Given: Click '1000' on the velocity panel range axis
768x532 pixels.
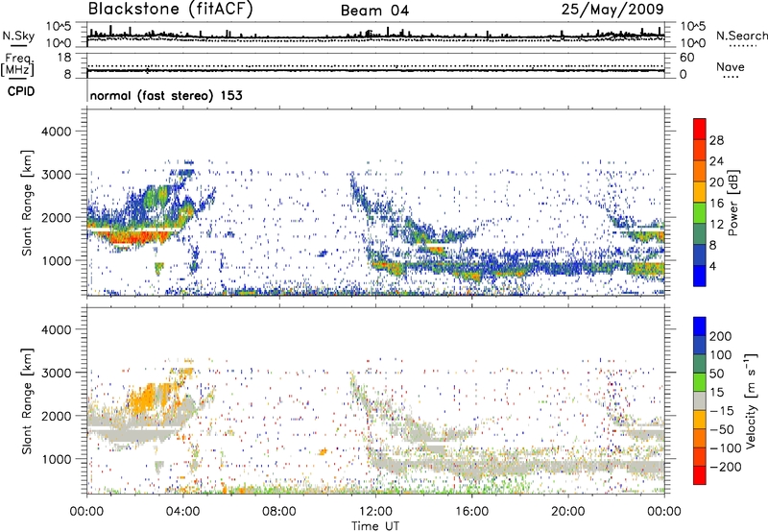Looking at the screenshot, I should point(56,459).
